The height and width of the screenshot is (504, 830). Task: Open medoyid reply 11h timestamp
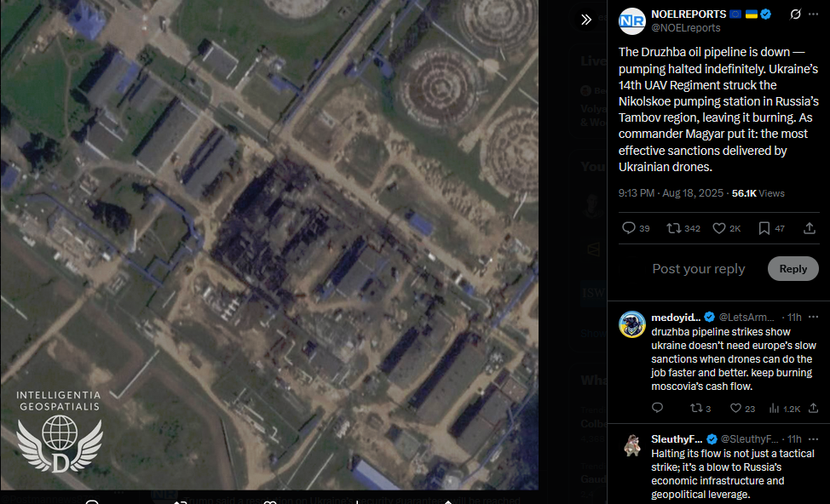pos(794,318)
